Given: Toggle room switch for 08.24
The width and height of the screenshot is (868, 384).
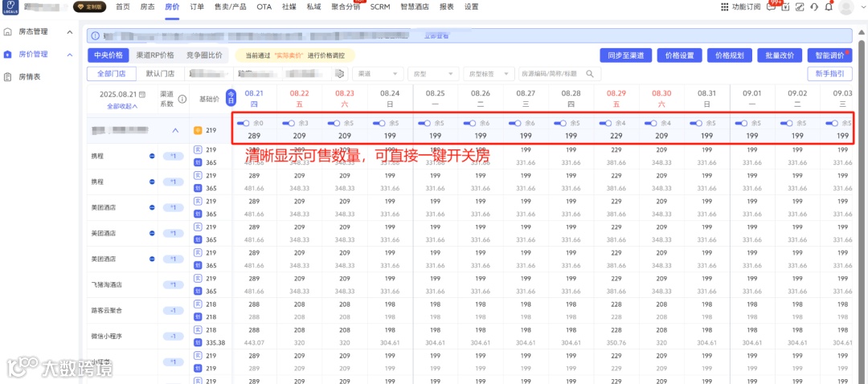Looking at the screenshot, I should pos(379,123).
